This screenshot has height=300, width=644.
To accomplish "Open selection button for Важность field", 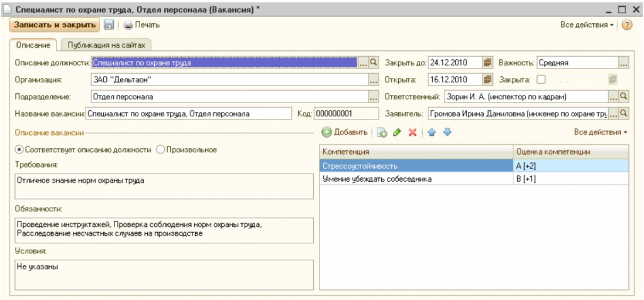I will [x=623, y=63].
